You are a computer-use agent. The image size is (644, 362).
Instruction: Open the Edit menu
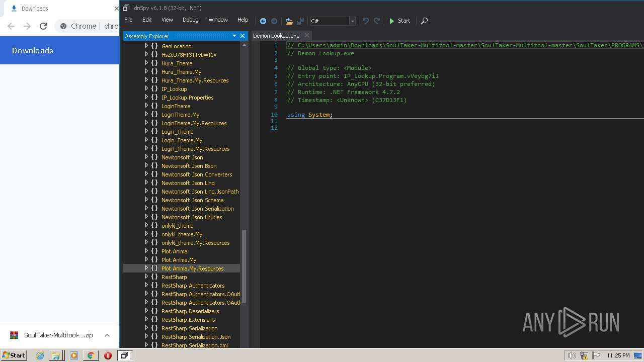pyautogui.click(x=147, y=20)
